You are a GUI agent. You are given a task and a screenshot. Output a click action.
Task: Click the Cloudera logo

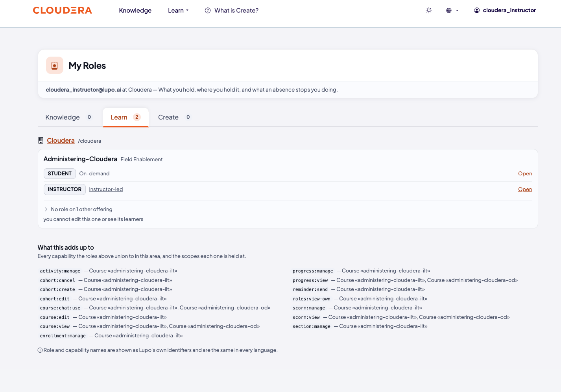tap(62, 10)
